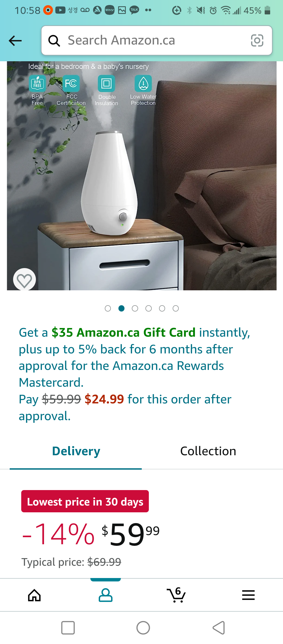Open the account profile icon
Viewport: 283px width, 644px height.
(105, 595)
